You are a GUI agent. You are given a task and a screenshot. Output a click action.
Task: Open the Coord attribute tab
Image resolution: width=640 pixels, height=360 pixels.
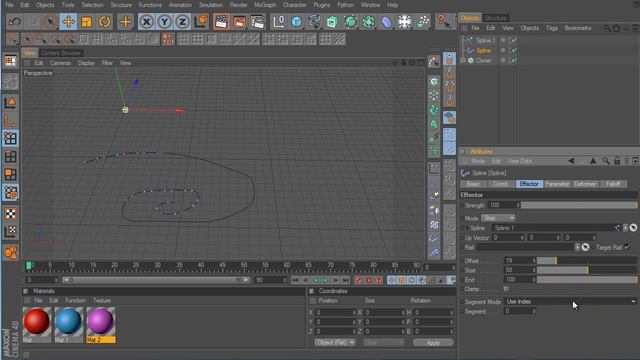coord(501,184)
